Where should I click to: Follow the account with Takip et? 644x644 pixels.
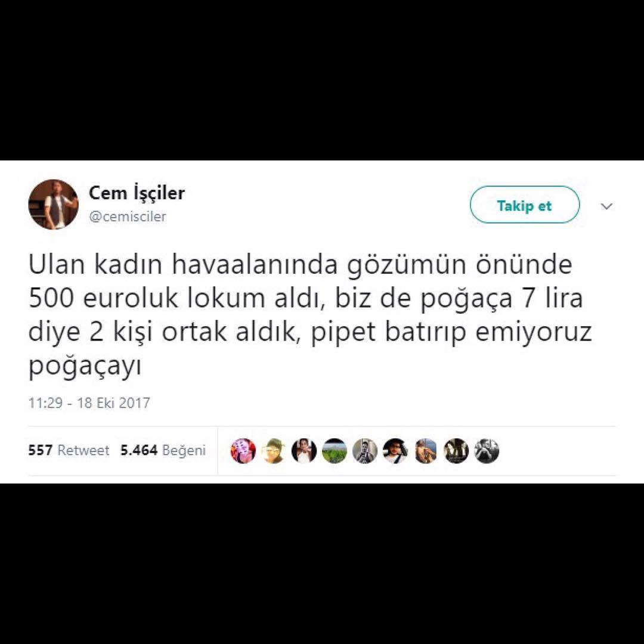pyautogui.click(x=525, y=205)
